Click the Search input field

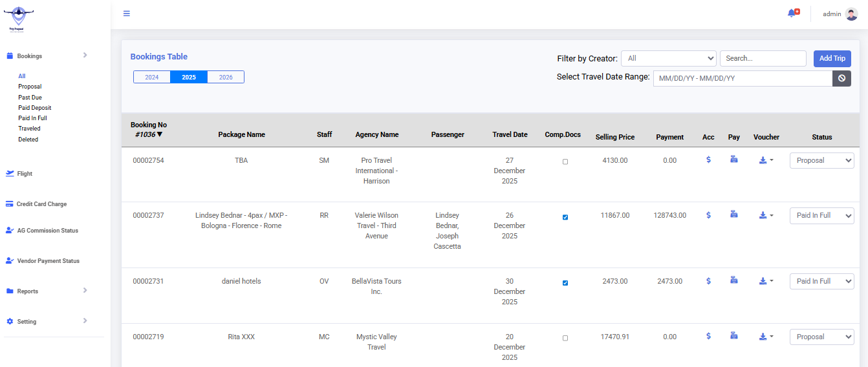pos(763,58)
